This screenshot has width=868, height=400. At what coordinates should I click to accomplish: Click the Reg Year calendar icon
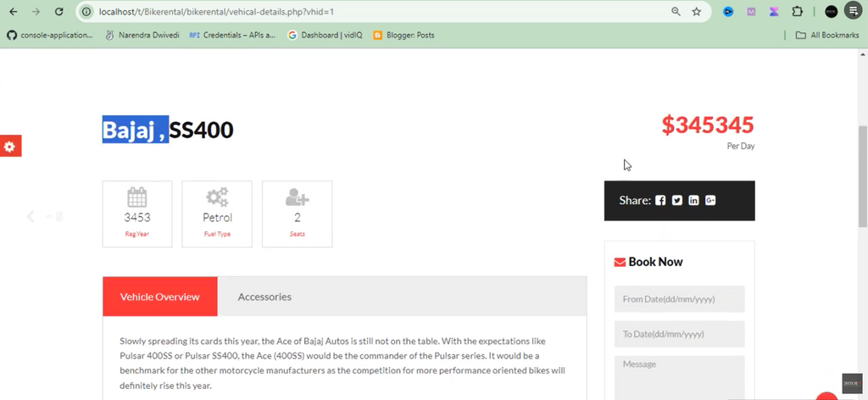(x=137, y=197)
